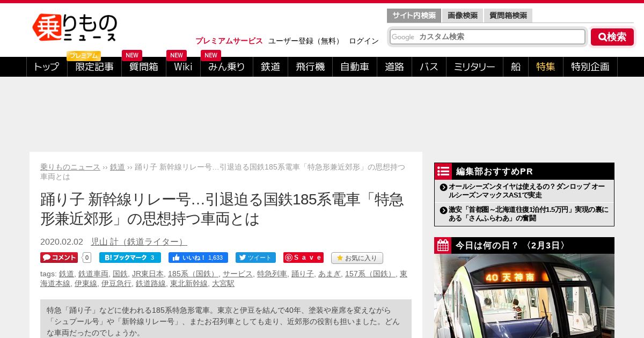Open プレミアムサービス link
Viewport: 644px width, 338px height.
[x=229, y=41]
